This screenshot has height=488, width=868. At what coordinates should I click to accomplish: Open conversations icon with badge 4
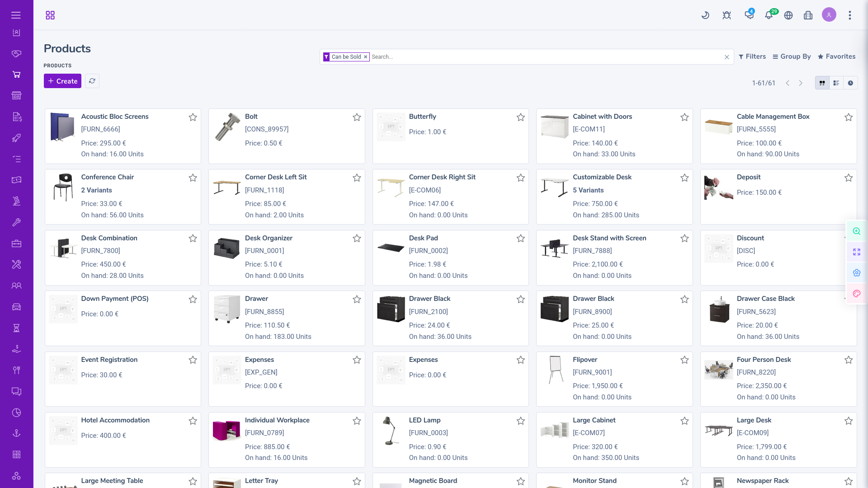pyautogui.click(x=749, y=15)
